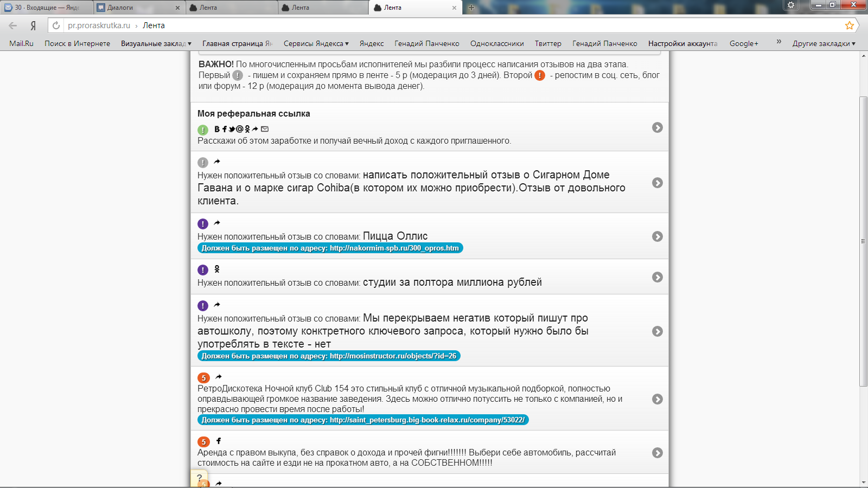Expand Пицца Оллис task with round arrow
The width and height of the screenshot is (868, 488).
[658, 236]
